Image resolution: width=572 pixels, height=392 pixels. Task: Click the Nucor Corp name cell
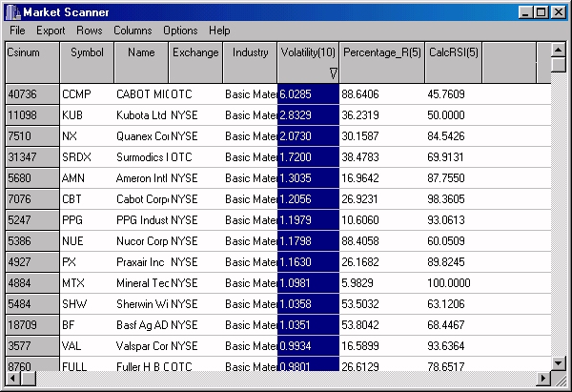tap(141, 241)
